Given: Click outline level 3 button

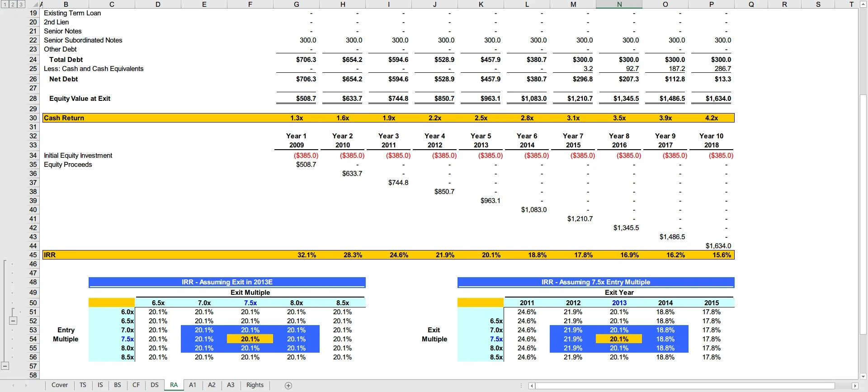Looking at the screenshot, I should (21, 4).
